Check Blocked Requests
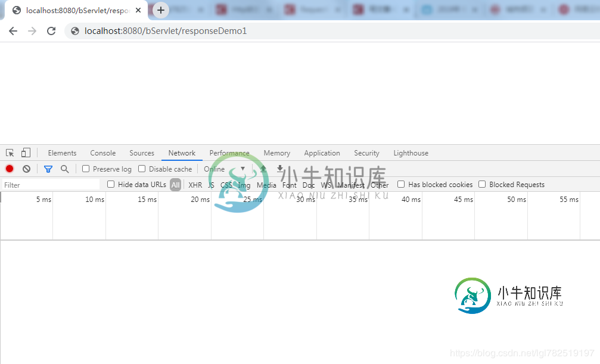The height and width of the screenshot is (364, 600). (482, 184)
